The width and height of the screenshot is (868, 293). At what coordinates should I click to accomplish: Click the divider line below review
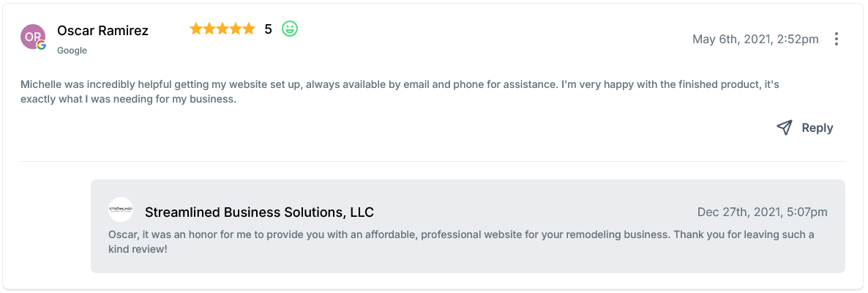pyautogui.click(x=432, y=161)
